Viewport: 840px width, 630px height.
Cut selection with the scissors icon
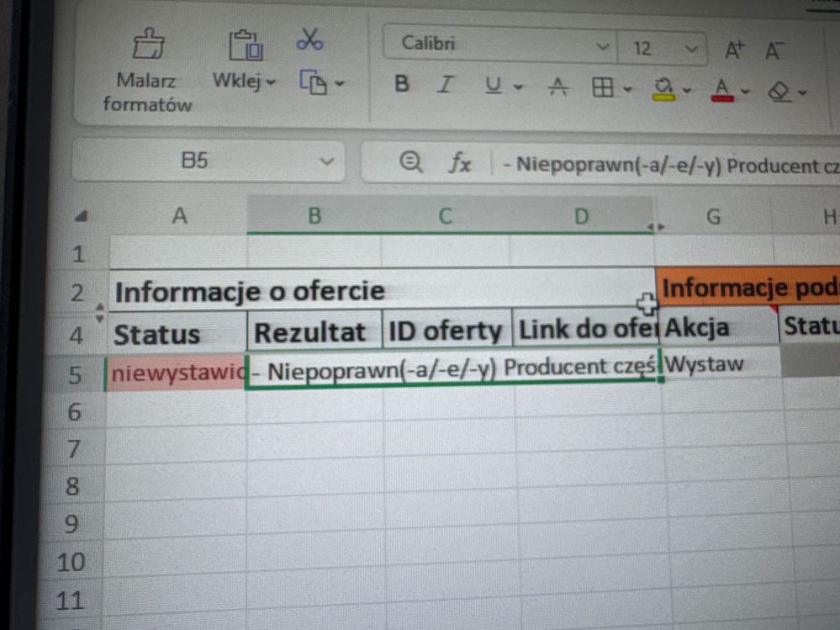click(x=309, y=39)
